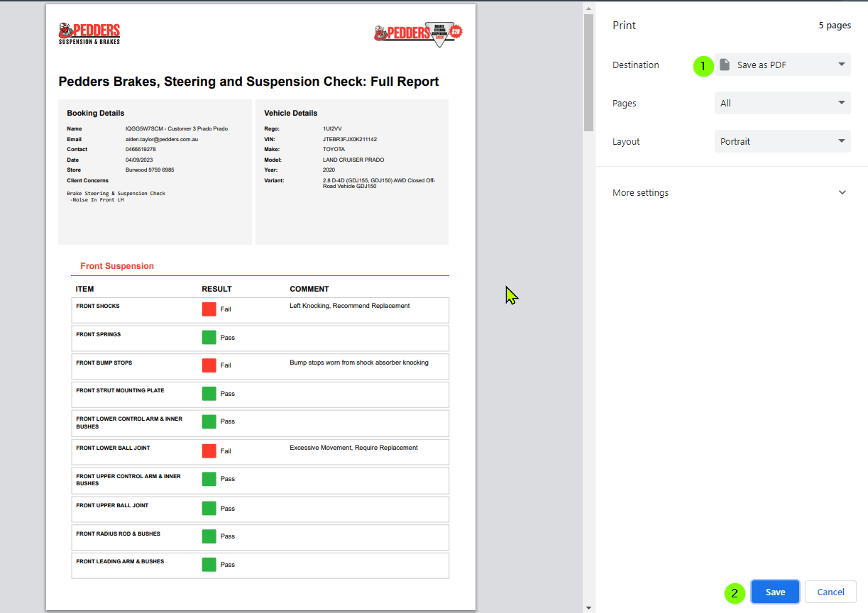
Task: Click the blue Save button
Action: pos(775,592)
